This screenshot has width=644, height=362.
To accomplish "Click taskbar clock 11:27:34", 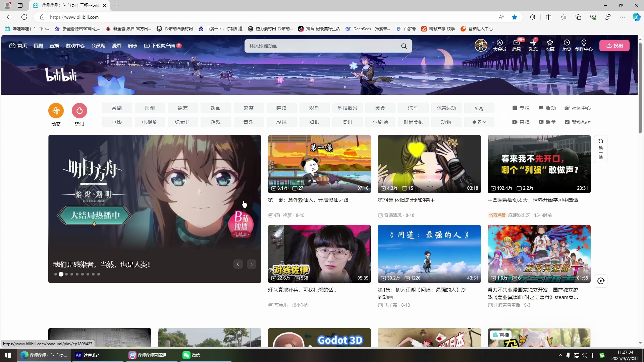I will pyautogui.click(x=625, y=352).
